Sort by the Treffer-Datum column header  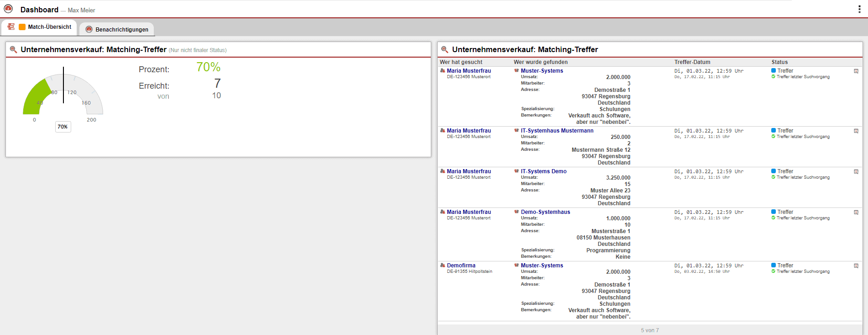(692, 62)
